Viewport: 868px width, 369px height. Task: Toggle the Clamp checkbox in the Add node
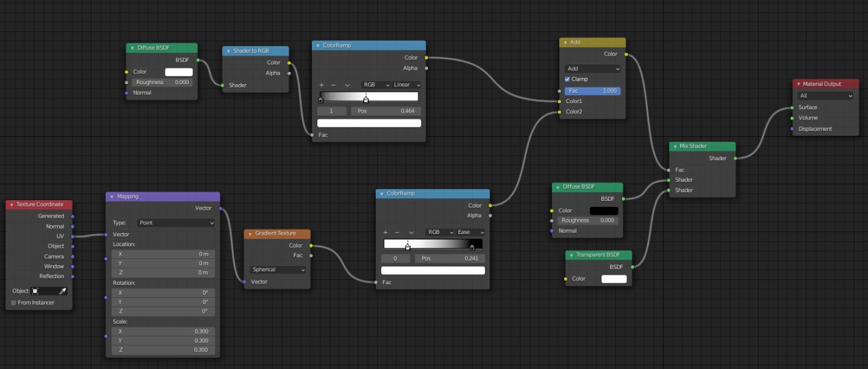(x=568, y=79)
